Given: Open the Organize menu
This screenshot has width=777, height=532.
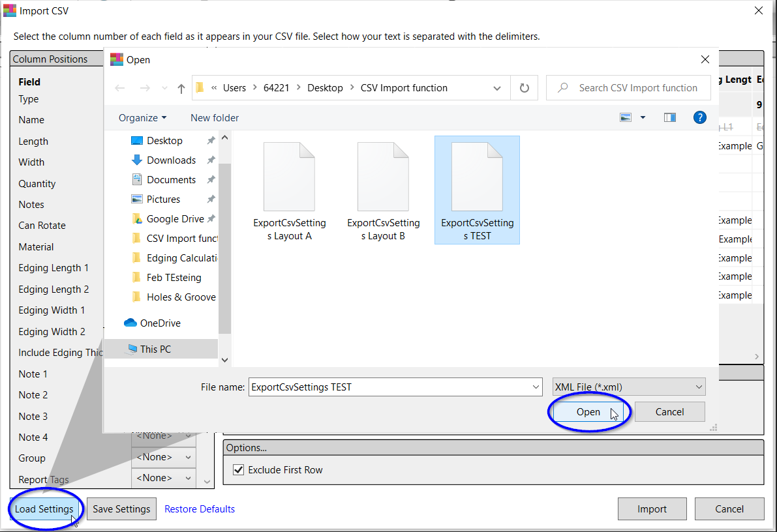Looking at the screenshot, I should pyautogui.click(x=142, y=118).
